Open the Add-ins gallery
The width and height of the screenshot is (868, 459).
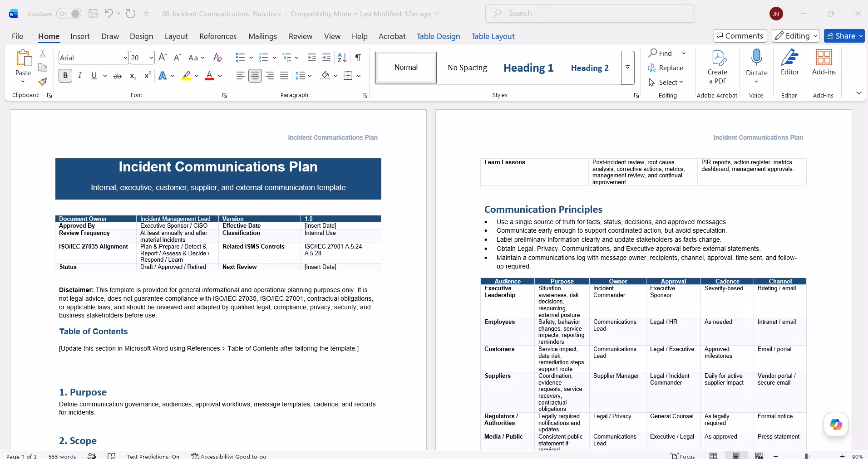[824, 63]
